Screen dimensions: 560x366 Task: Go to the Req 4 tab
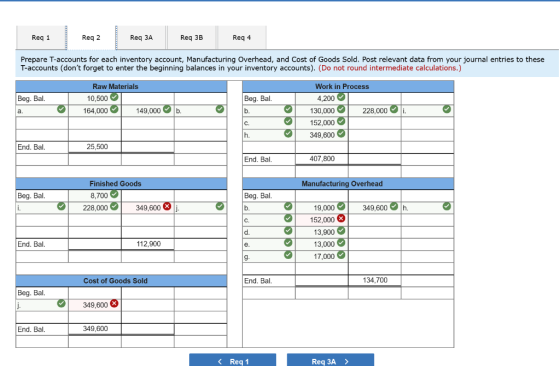click(x=242, y=37)
